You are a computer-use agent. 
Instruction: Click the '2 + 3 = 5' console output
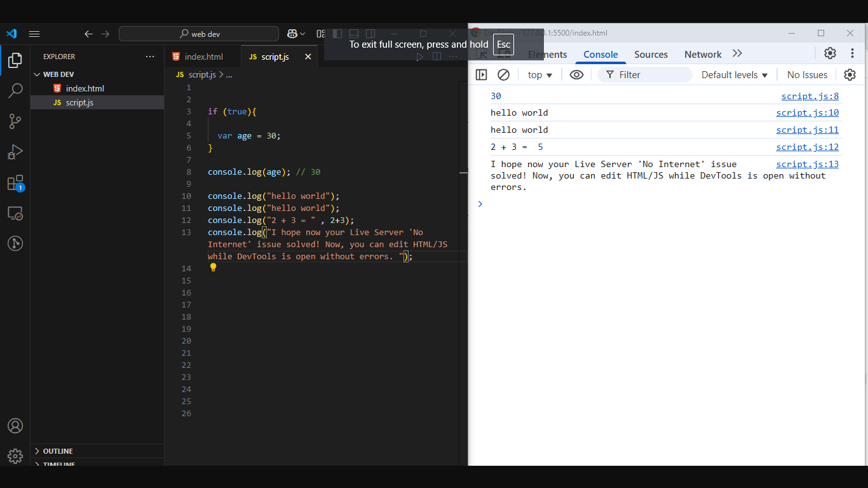click(x=517, y=147)
